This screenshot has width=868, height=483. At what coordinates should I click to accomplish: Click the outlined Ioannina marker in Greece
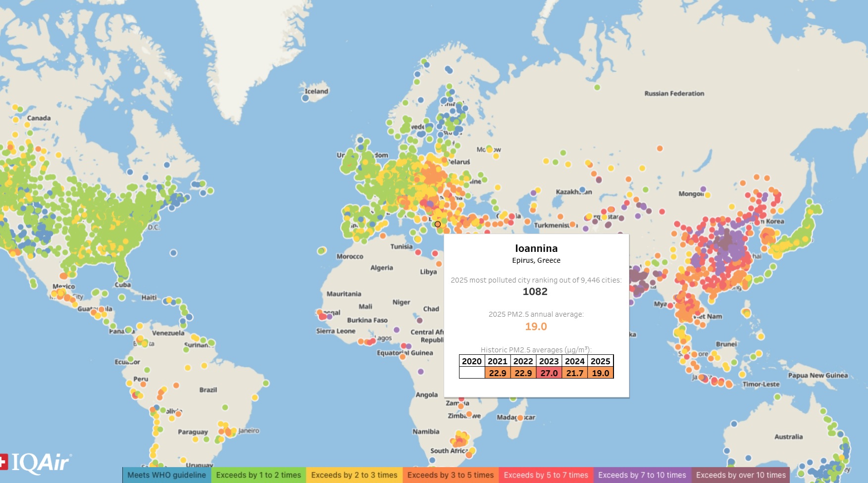coord(438,224)
